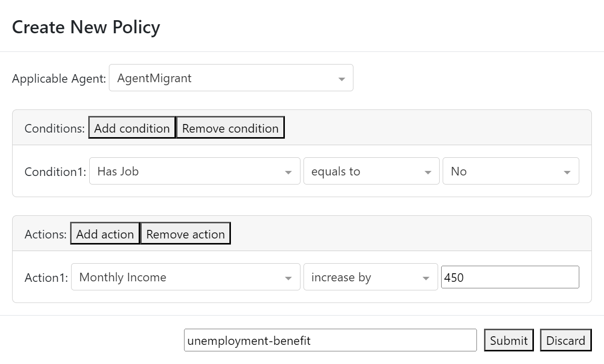Open the Monthly Income action dropdown
The width and height of the screenshot is (604, 364).
(x=185, y=277)
